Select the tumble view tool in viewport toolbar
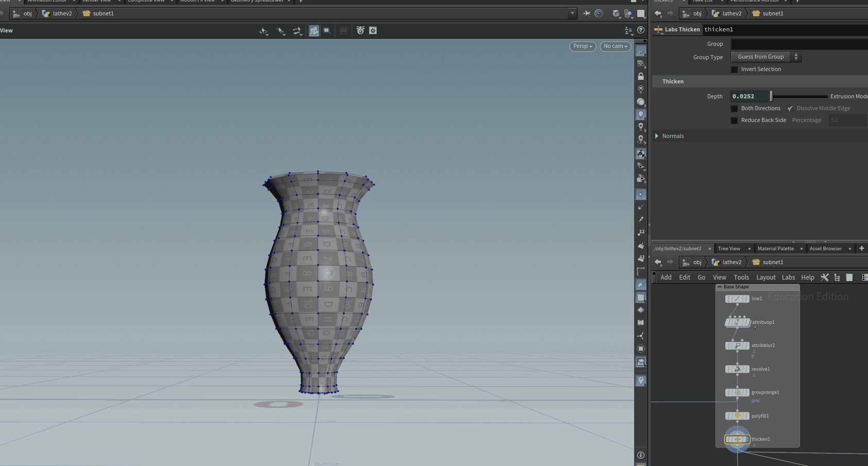Screen dimensions: 868x466 pos(264,31)
